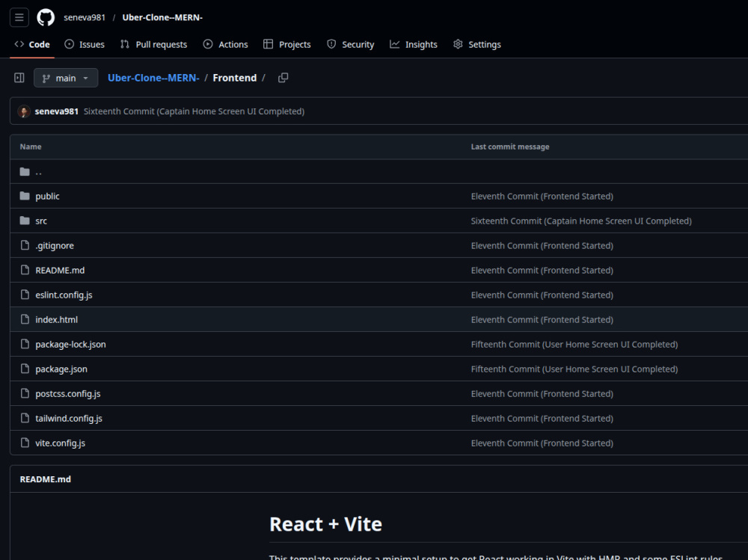Open the seneva981 profile link in header
Image resolution: width=748 pixels, height=560 pixels.
pos(85,18)
